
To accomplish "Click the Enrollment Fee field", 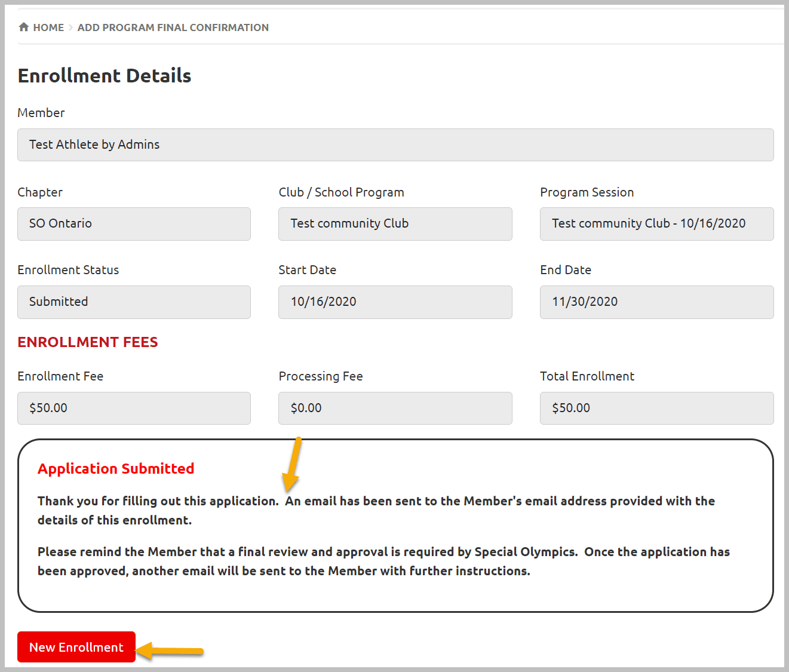I will pos(134,408).
